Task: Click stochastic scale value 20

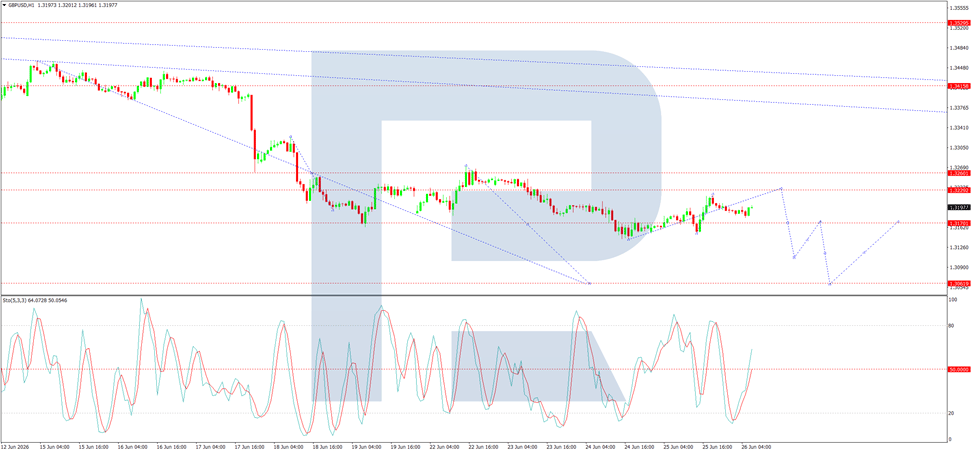Action: [x=953, y=413]
